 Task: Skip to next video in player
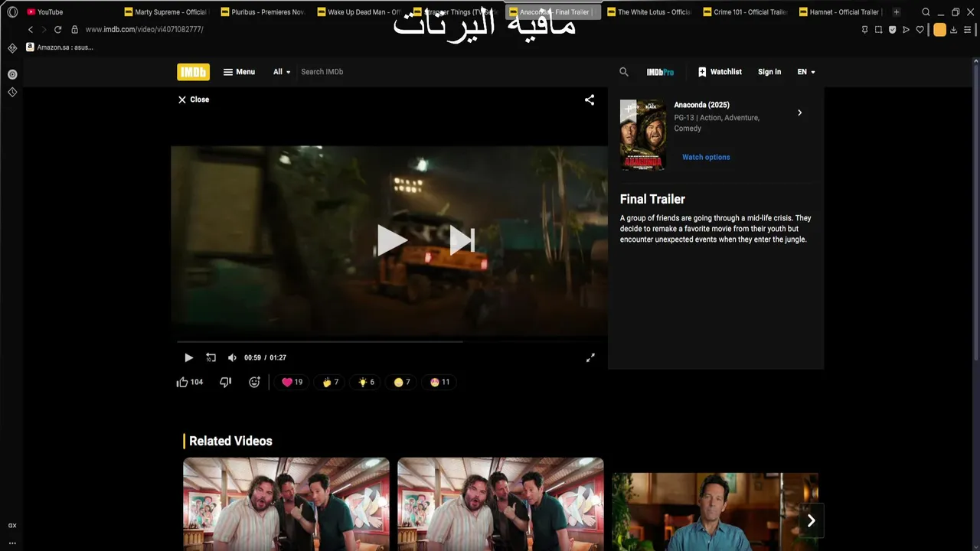462,240
